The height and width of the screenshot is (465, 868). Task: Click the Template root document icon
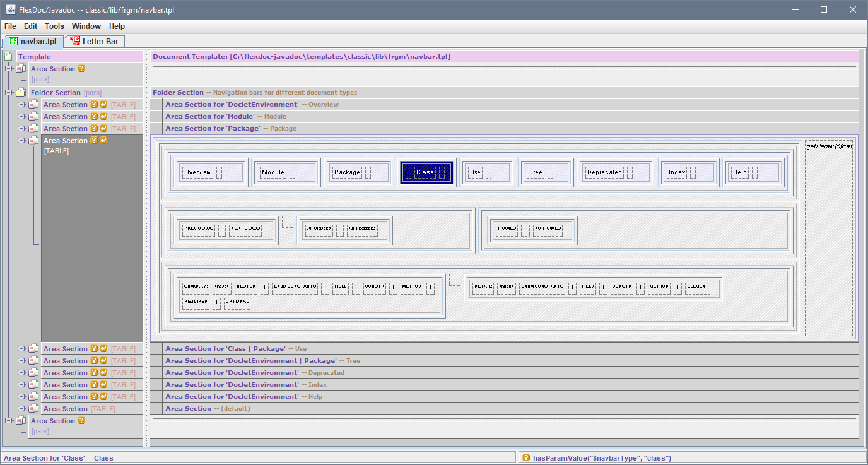click(x=9, y=57)
